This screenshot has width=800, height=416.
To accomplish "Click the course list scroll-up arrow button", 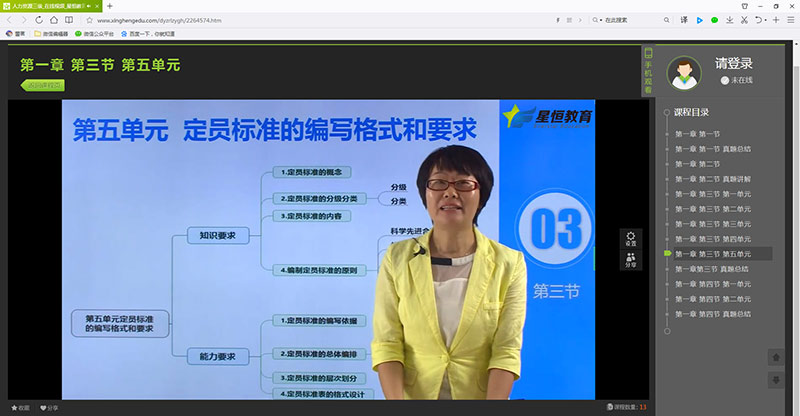I will [x=776, y=357].
